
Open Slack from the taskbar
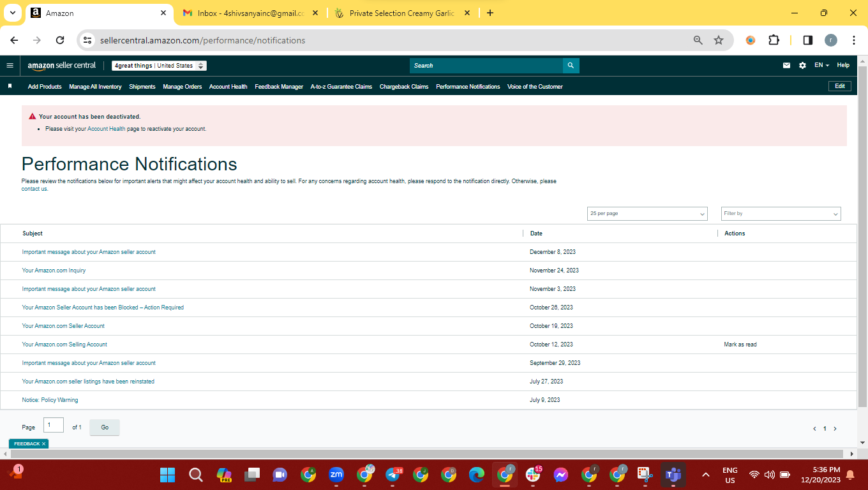(x=533, y=475)
